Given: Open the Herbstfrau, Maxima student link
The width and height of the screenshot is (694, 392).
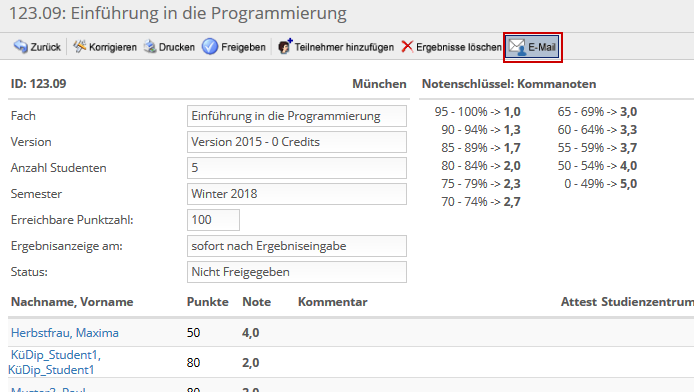Looking at the screenshot, I should (x=65, y=333).
